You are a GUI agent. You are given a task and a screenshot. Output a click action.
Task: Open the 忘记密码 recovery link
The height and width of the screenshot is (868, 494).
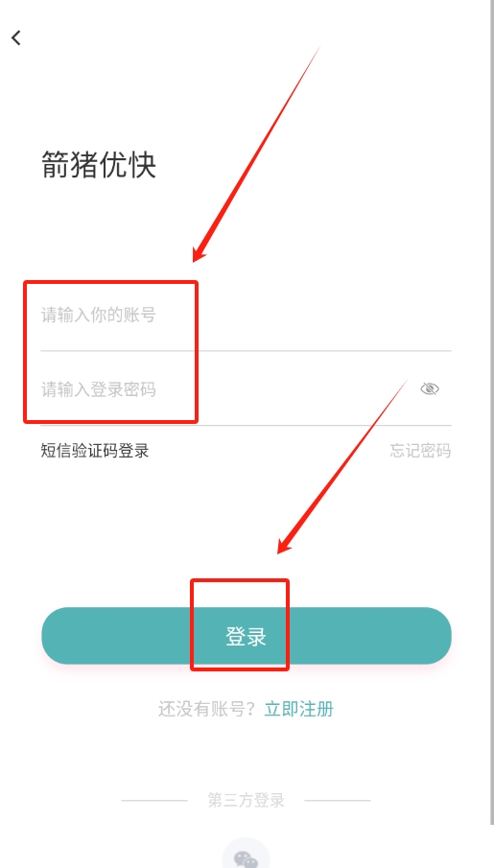point(420,451)
